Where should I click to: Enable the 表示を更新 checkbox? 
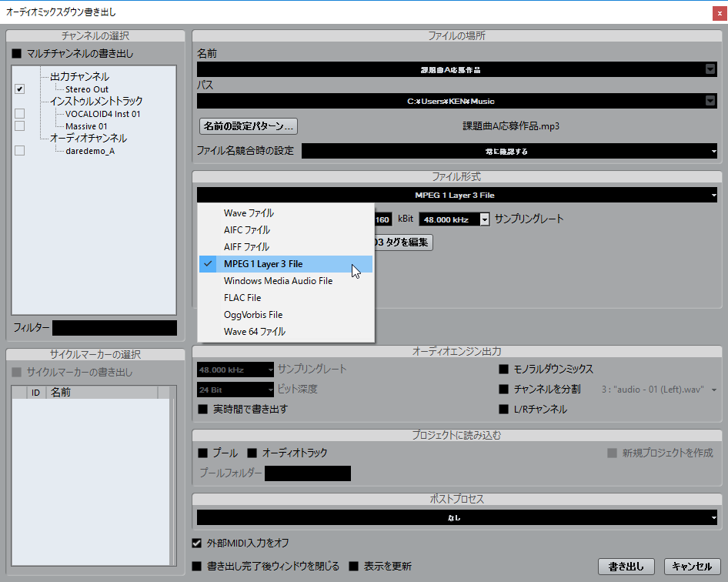click(x=354, y=566)
